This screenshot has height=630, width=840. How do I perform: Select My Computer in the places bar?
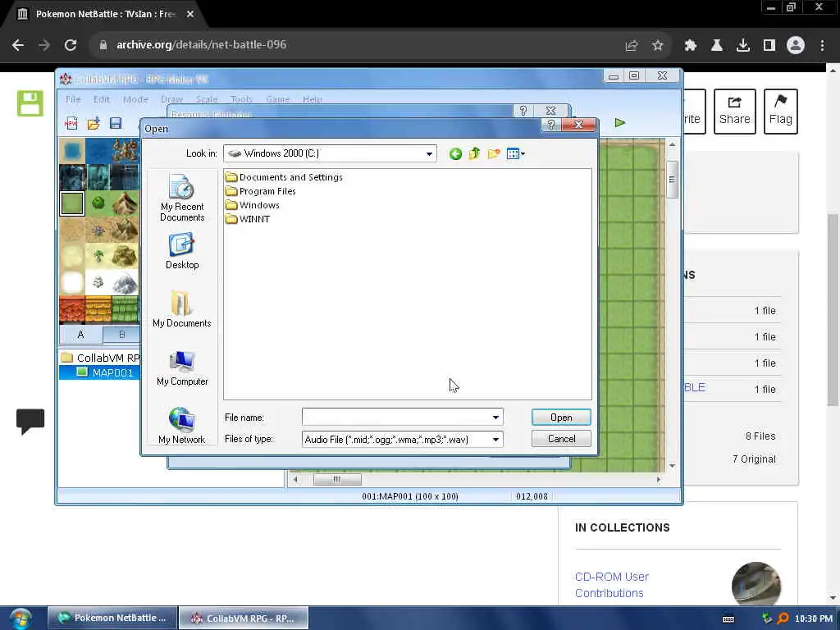tap(182, 368)
